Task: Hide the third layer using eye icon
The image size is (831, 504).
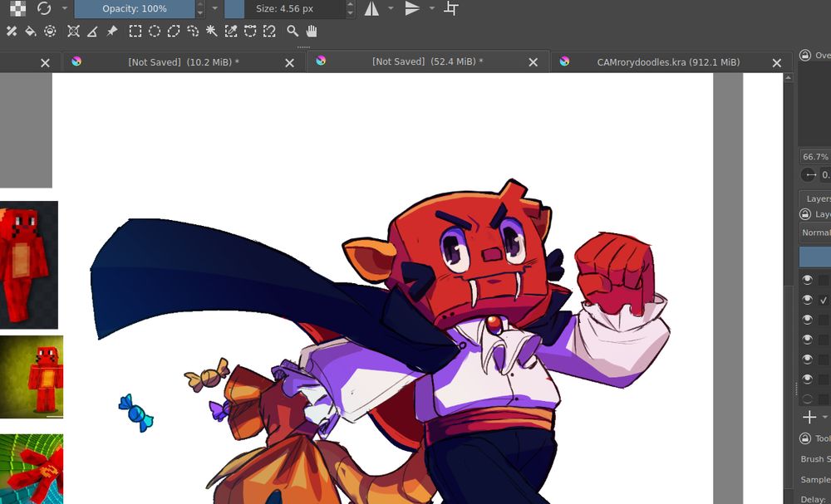Action: click(x=807, y=319)
